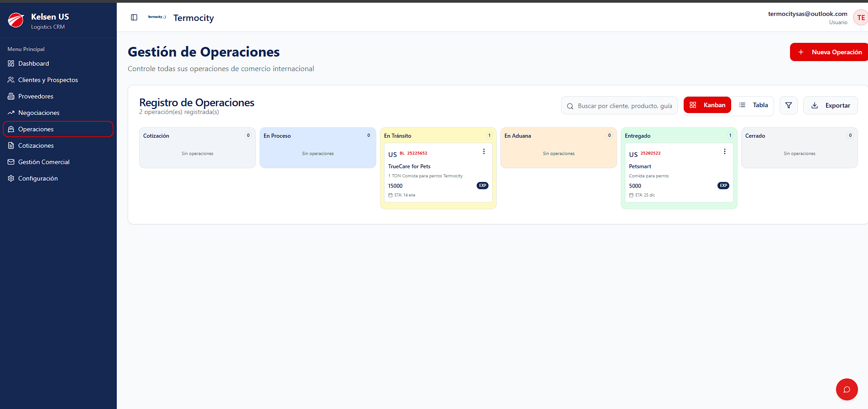868x409 pixels.
Task: Click the Configuración gear icon
Action: [x=11, y=178]
